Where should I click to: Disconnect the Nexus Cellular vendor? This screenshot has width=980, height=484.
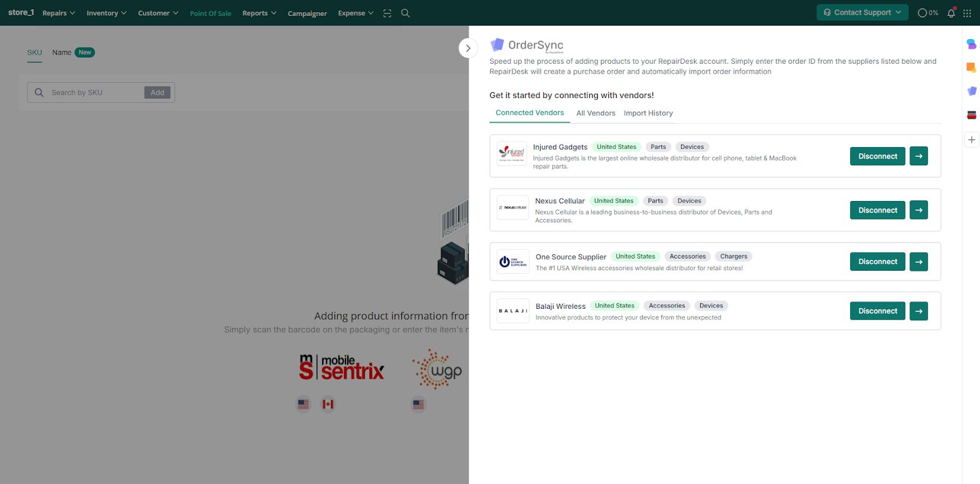(877, 210)
